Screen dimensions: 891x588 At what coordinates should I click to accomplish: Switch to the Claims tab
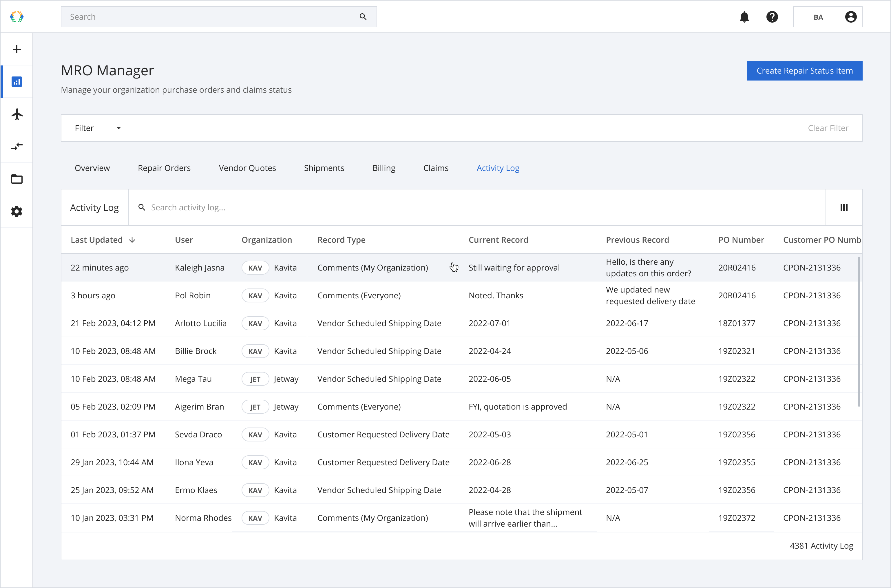point(436,168)
